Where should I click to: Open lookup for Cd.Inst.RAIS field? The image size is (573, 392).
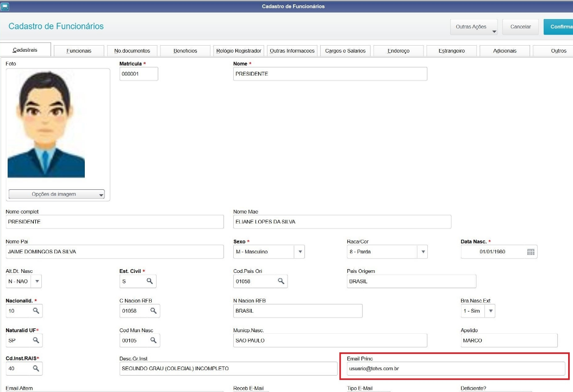click(x=36, y=369)
